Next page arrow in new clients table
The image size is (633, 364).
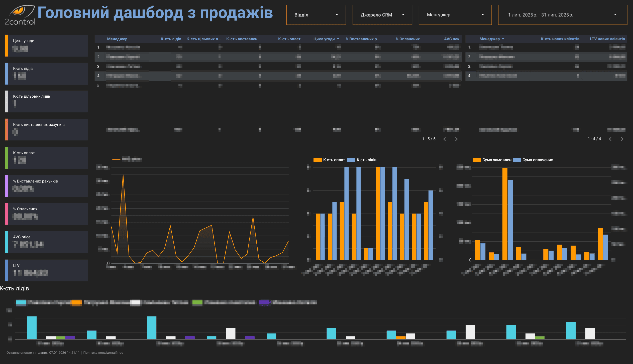pos(622,139)
